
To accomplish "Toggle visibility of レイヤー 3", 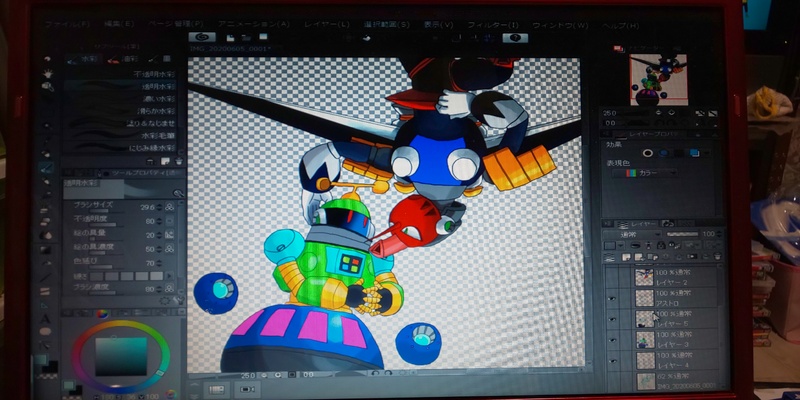I will coord(611,340).
